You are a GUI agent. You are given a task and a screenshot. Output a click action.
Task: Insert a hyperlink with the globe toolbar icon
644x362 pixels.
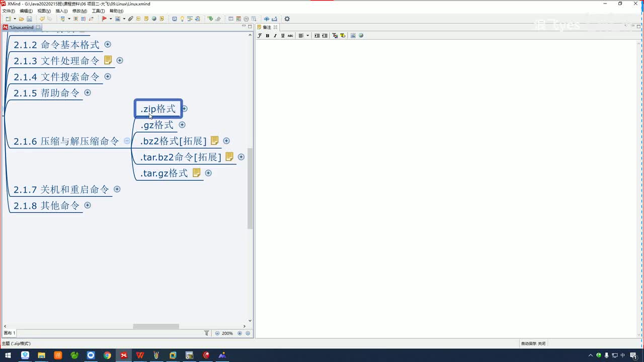(154, 19)
